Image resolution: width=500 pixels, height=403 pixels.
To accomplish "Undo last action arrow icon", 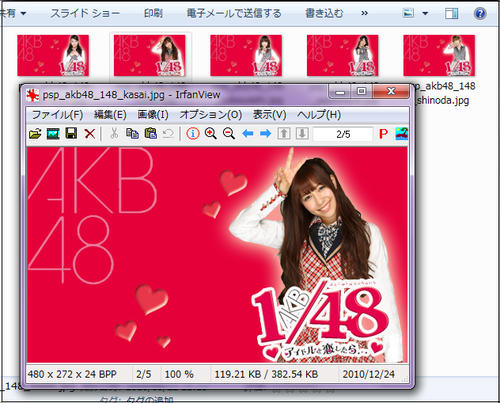I will tap(169, 134).
